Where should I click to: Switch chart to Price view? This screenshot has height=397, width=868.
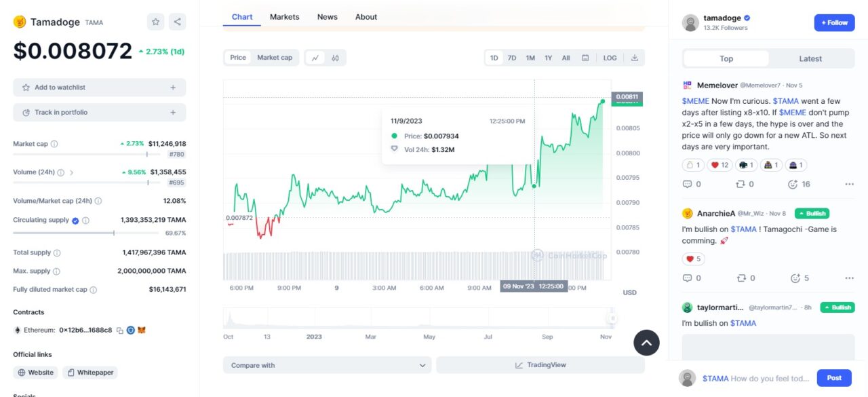point(238,58)
